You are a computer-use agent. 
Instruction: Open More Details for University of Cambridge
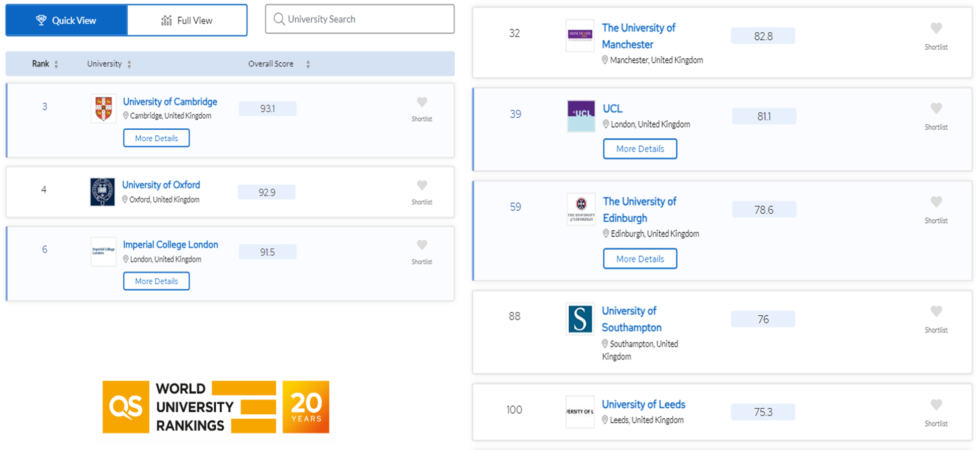156,138
